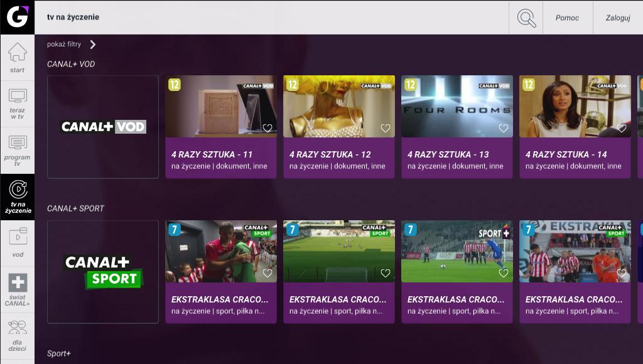
Task: Favorite 4 RAZY SZTUKA - 11 with heart
Action: point(267,128)
